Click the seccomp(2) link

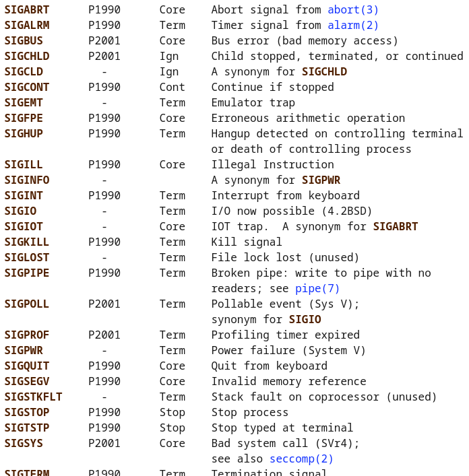301,458
